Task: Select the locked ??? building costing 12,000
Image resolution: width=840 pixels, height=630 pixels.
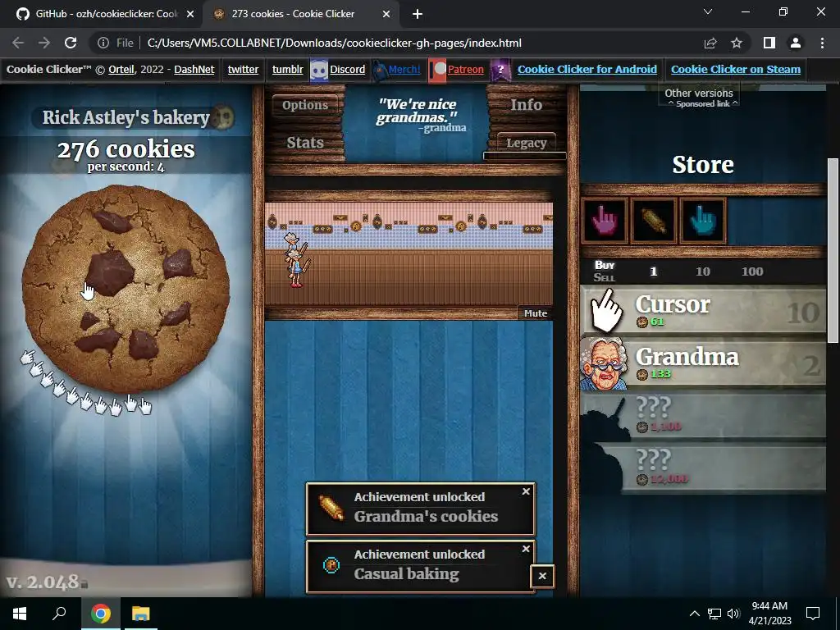Action: click(703, 468)
